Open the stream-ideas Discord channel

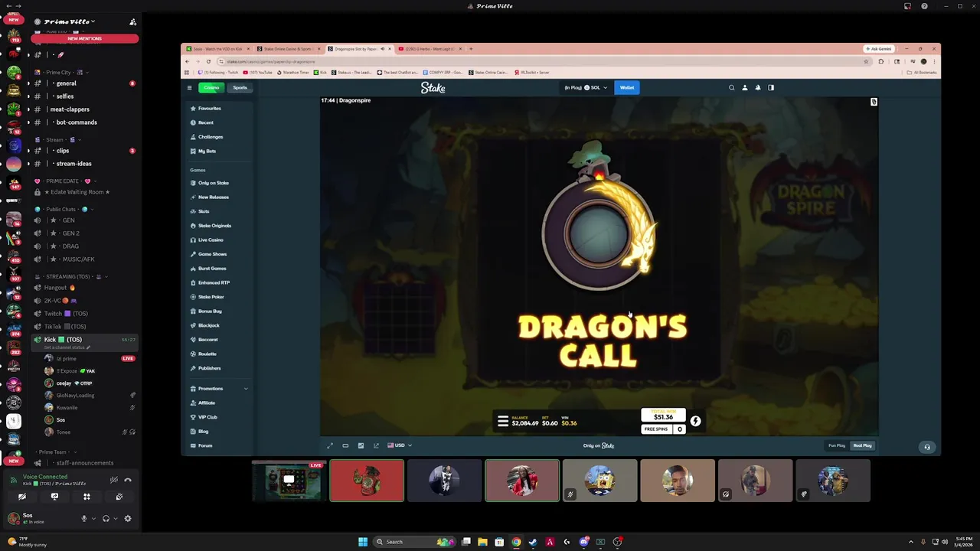point(84,164)
